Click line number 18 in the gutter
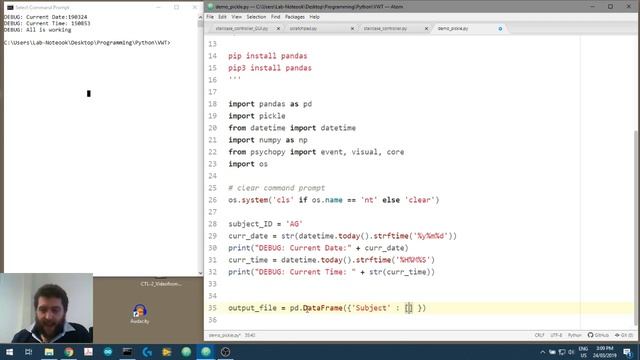Image resolution: width=640 pixels, height=360 pixels. pos(212,104)
